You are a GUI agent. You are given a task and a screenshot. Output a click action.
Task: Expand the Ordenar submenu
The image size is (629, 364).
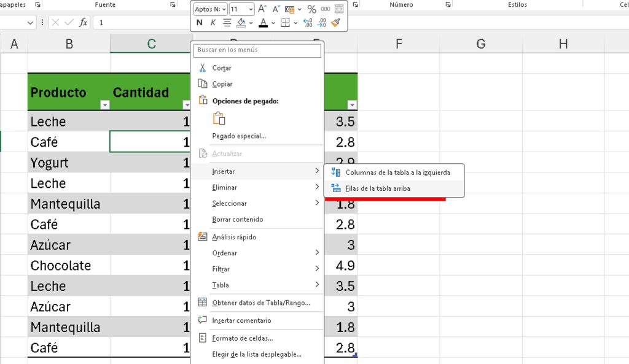pos(258,253)
